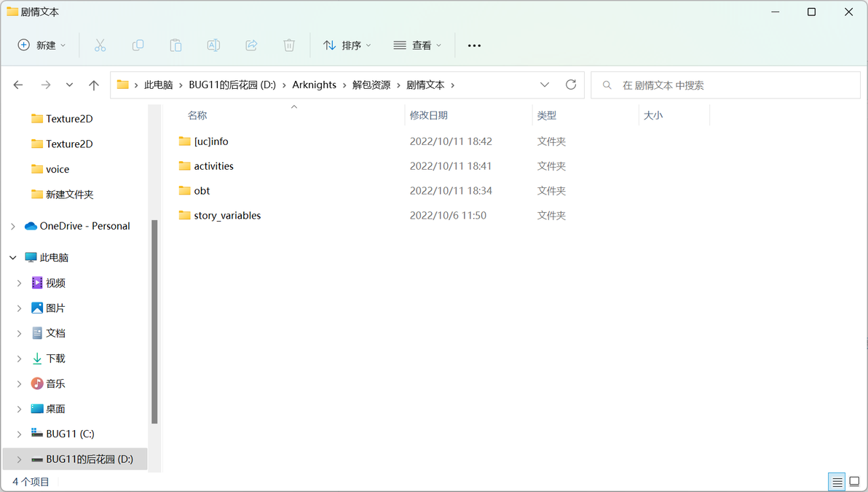Expand the 视频 tree node

(x=20, y=283)
